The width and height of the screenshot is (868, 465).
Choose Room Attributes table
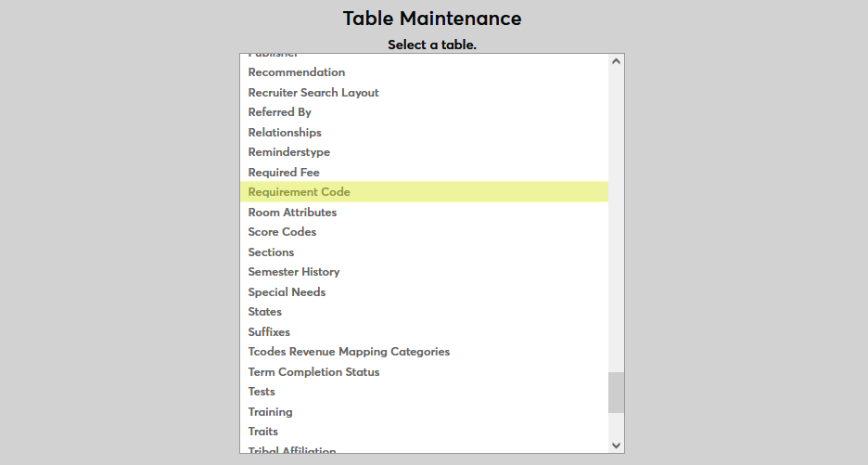coord(292,213)
